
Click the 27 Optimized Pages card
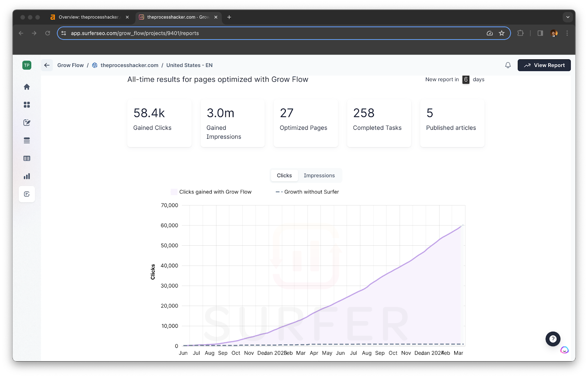point(306,123)
